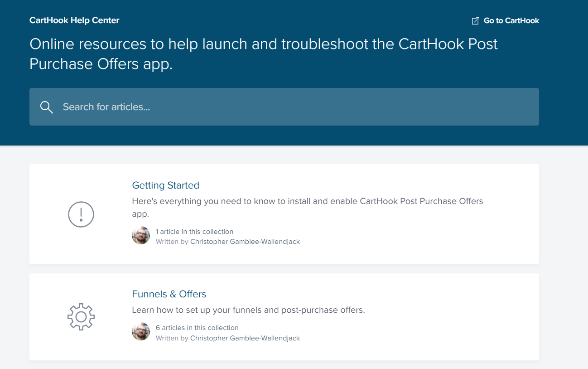
Task: Click author name in Funnels & Offers card
Action: point(245,338)
